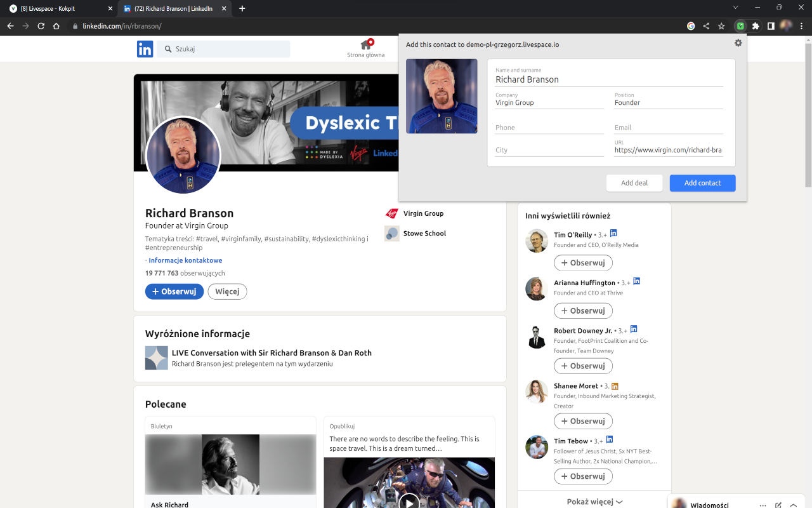Follow Richard Branson with Obserwuj button

click(x=174, y=291)
